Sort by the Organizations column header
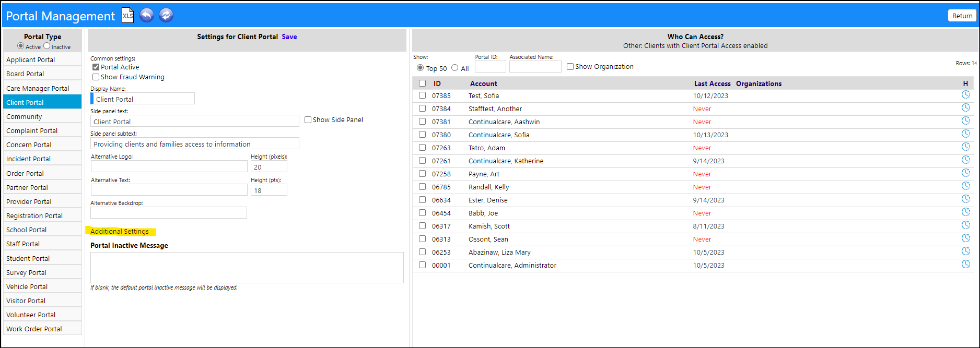 pyautogui.click(x=759, y=83)
